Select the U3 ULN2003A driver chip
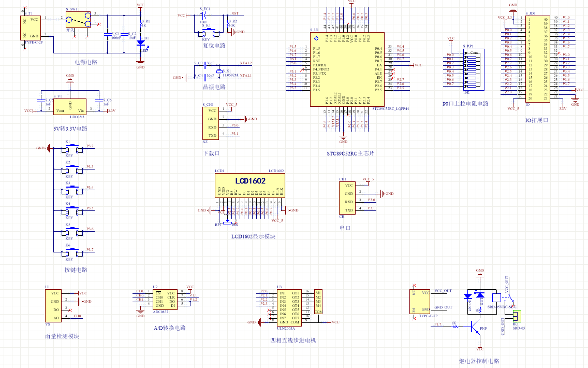The image size is (588, 368). [x=289, y=307]
